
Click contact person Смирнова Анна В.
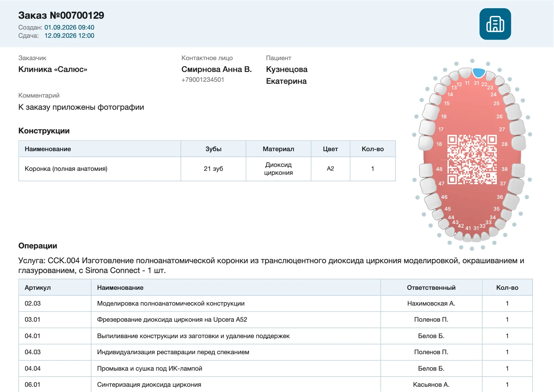[217, 69]
